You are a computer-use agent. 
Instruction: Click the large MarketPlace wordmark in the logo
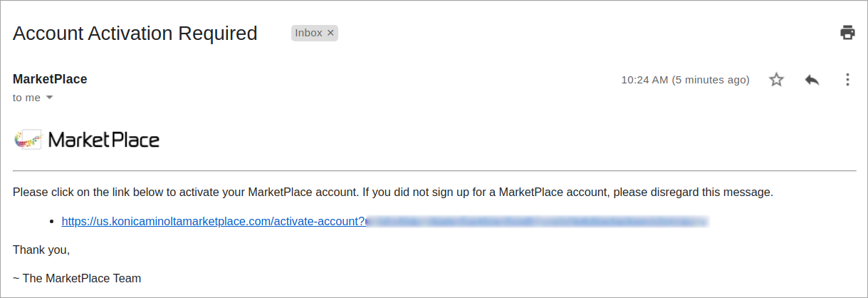pos(104,140)
